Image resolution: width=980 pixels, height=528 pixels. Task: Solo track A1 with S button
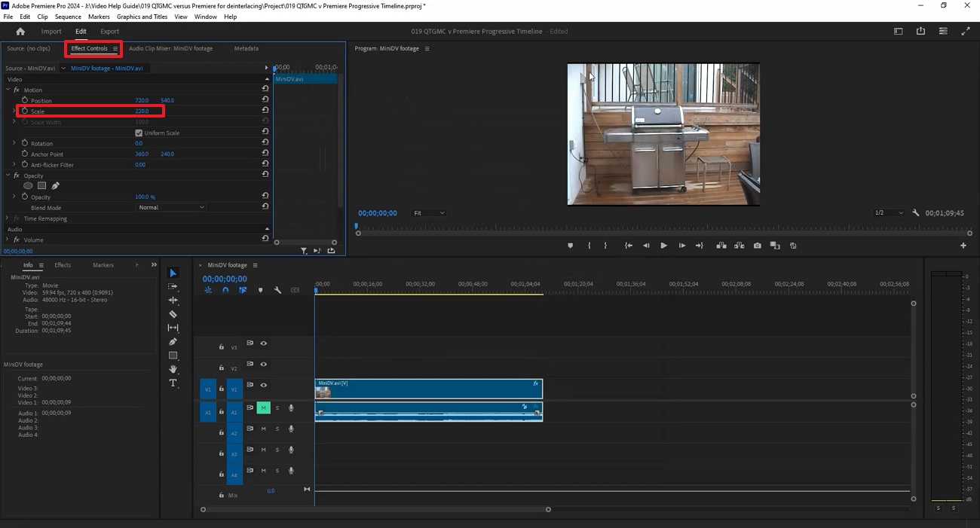(277, 408)
